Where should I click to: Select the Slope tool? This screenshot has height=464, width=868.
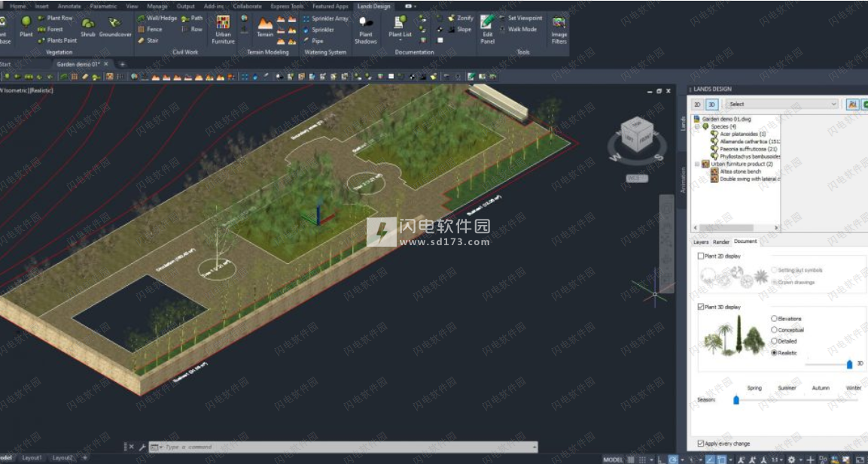point(459,29)
